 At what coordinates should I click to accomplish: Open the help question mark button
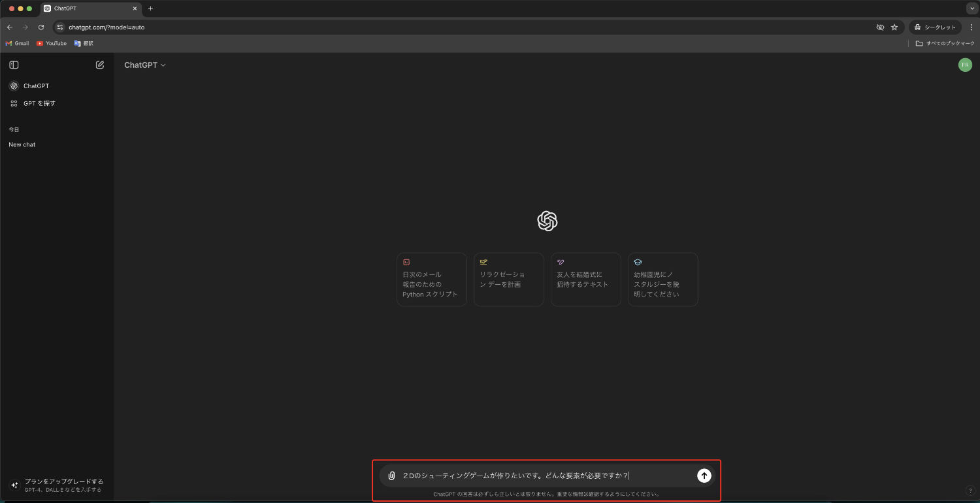970,491
